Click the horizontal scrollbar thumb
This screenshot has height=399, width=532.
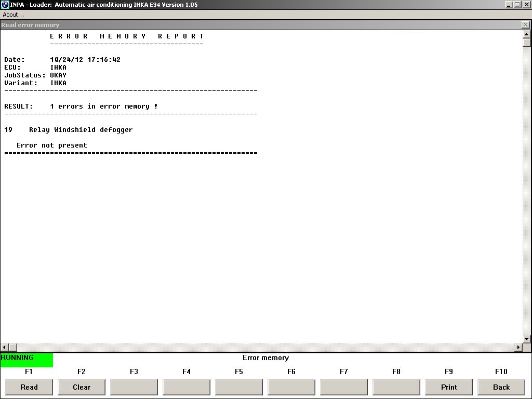pos(13,347)
